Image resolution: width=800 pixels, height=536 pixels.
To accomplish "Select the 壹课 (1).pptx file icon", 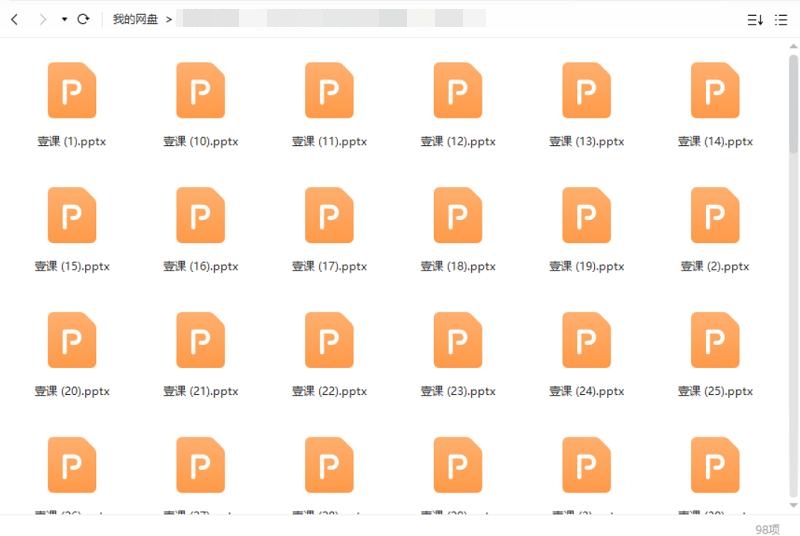I will 72,90.
